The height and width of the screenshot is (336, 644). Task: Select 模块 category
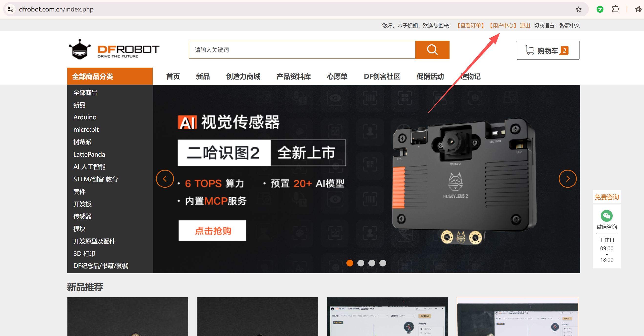(x=79, y=229)
